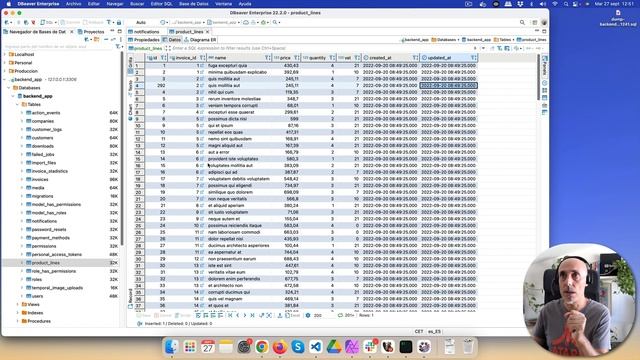Image resolution: width=640 pixels, height=360 pixels.
Task: Open the Ventana menu
Action: 223,4
